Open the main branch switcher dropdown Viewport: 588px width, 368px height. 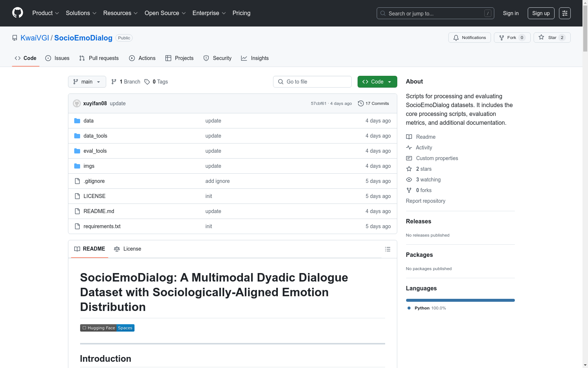pyautogui.click(x=87, y=82)
